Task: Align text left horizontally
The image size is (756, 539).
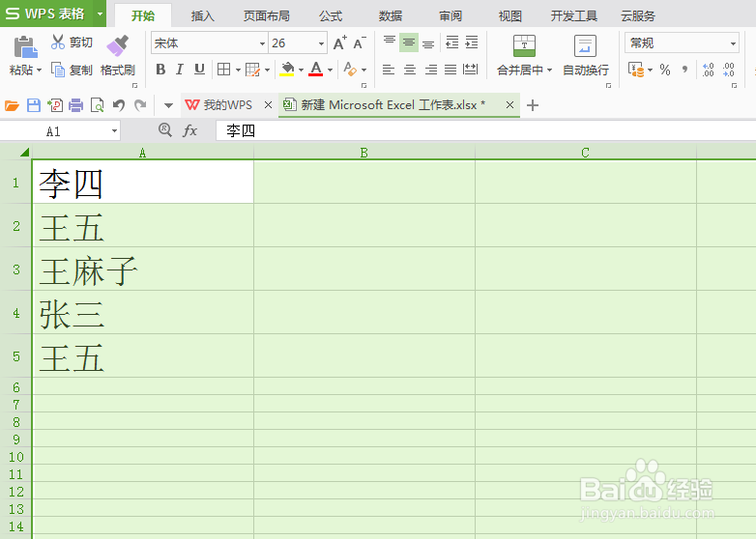Action: pos(389,70)
